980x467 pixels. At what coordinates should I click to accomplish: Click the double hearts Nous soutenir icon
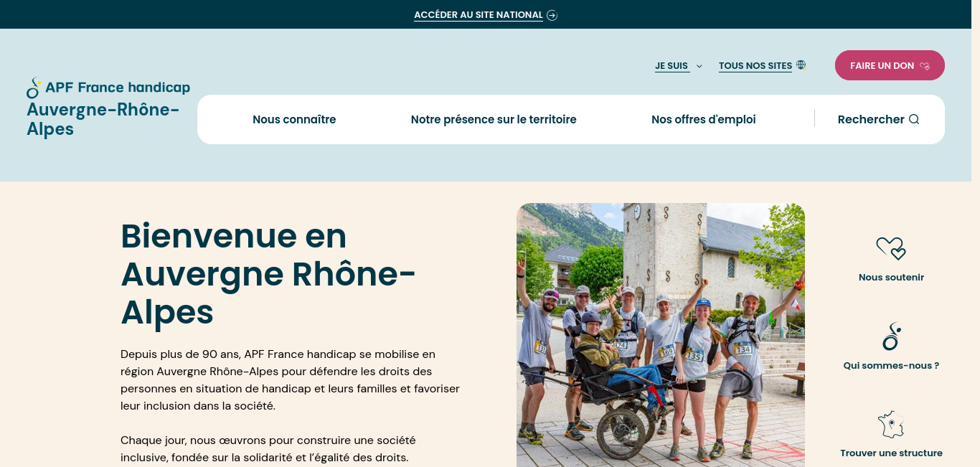point(891,249)
